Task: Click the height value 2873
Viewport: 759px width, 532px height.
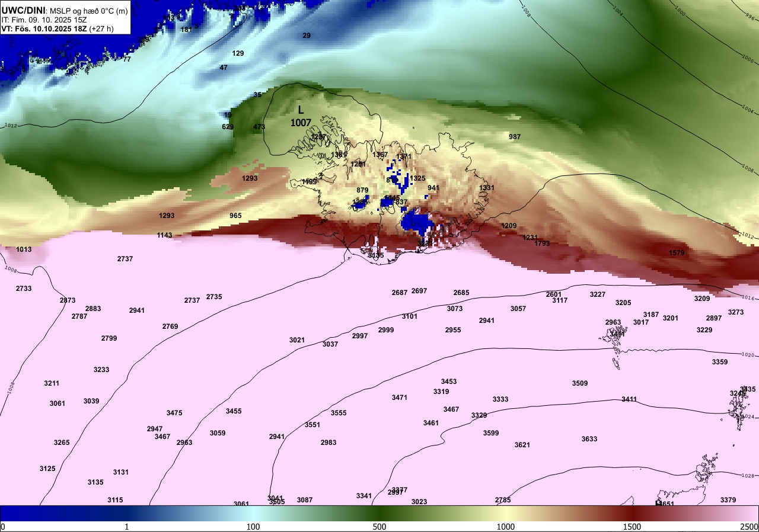Action: click(x=68, y=300)
